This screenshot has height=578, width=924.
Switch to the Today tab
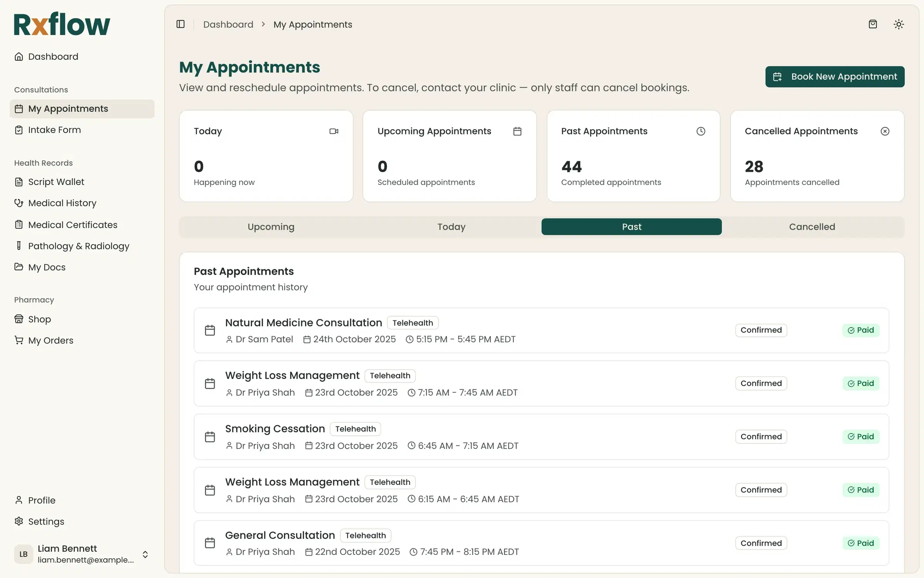pos(451,227)
